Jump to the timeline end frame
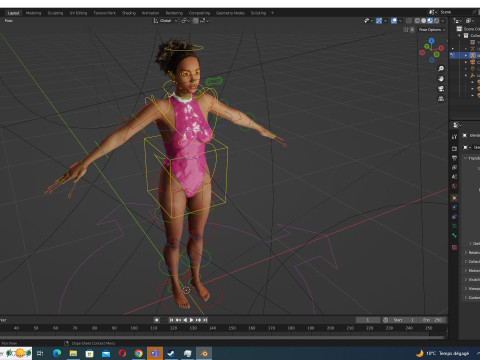Image resolution: width=480 pixels, height=360 pixels. (x=205, y=320)
